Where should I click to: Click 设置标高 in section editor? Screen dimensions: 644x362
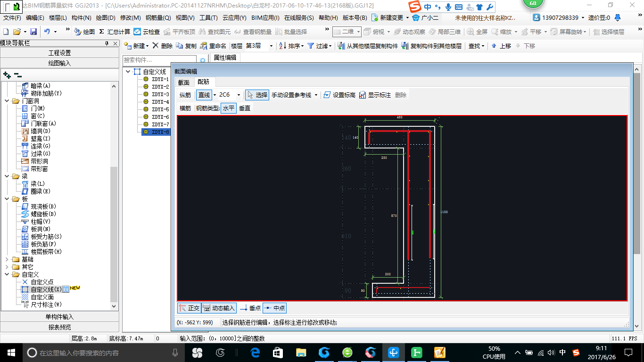339,95
